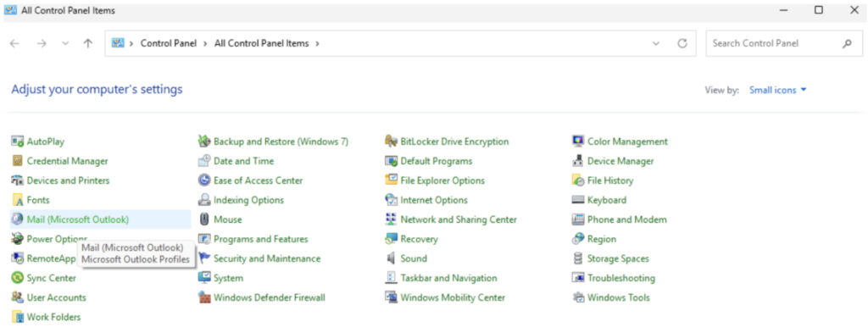Screen dimensions: 868x333
Task: Go up one level with Up arrow
Action: [88, 44]
